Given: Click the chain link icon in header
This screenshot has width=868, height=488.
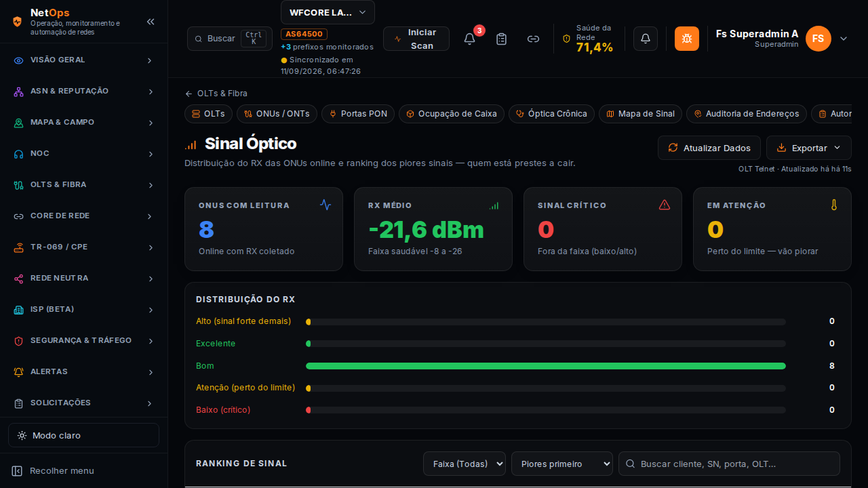Looking at the screenshot, I should tap(533, 39).
